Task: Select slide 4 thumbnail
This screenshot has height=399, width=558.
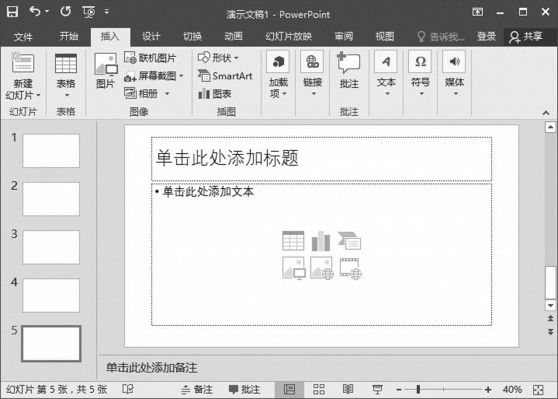Action: tap(51, 295)
